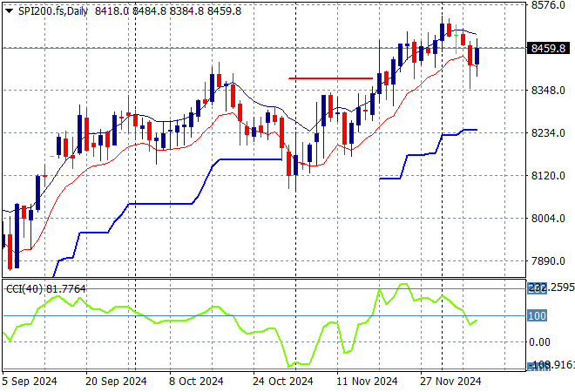Select the high price value 8484.8
The width and height of the screenshot is (575, 392).
[x=149, y=11]
